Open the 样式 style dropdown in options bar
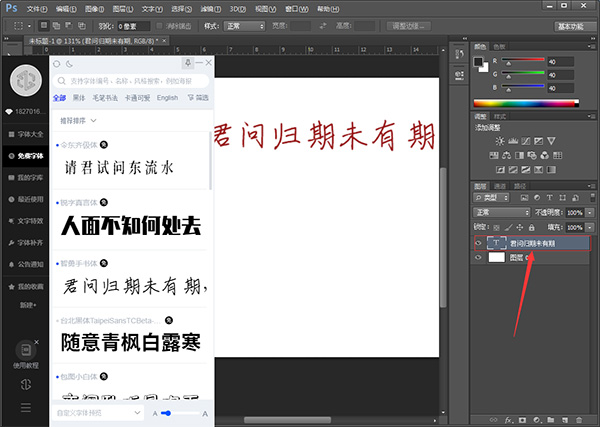Image resolution: width=600 pixels, height=427 pixels. click(243, 25)
